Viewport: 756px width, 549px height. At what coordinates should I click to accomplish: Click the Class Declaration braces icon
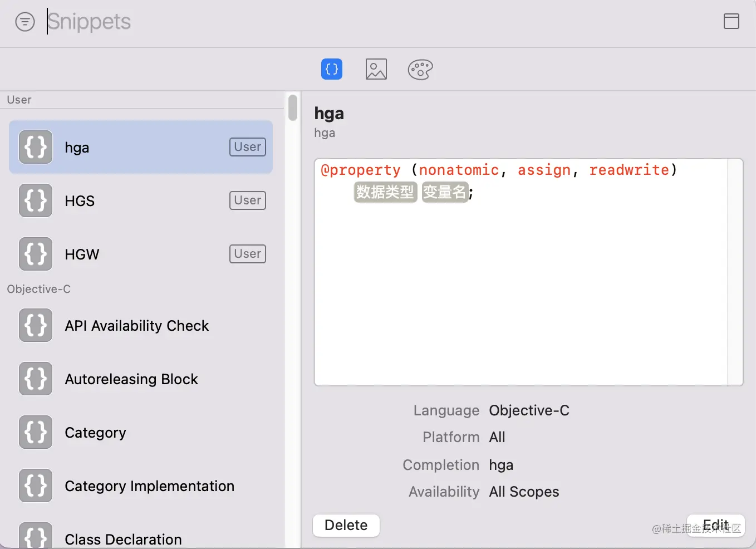click(x=36, y=536)
